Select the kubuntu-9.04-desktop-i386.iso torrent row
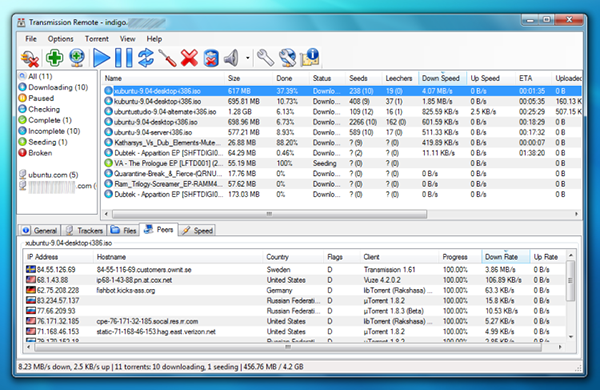The image size is (600, 390). point(342,101)
